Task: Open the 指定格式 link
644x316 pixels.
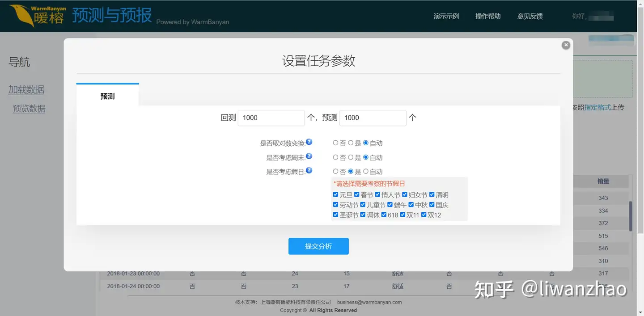Action: click(597, 107)
